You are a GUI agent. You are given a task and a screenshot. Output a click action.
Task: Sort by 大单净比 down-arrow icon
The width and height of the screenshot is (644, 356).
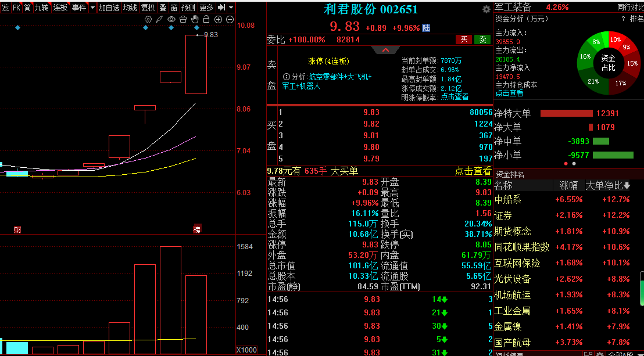click(627, 186)
